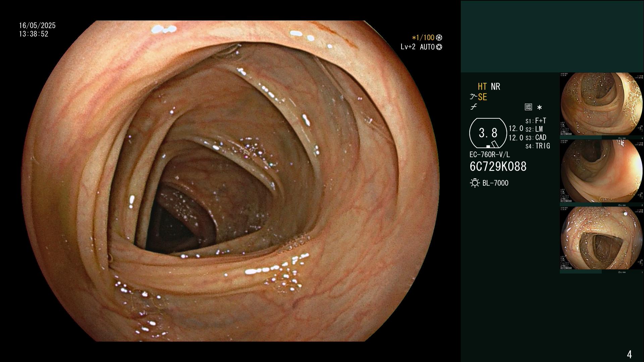Click the shutter speed icon beside 1/100

(439, 38)
